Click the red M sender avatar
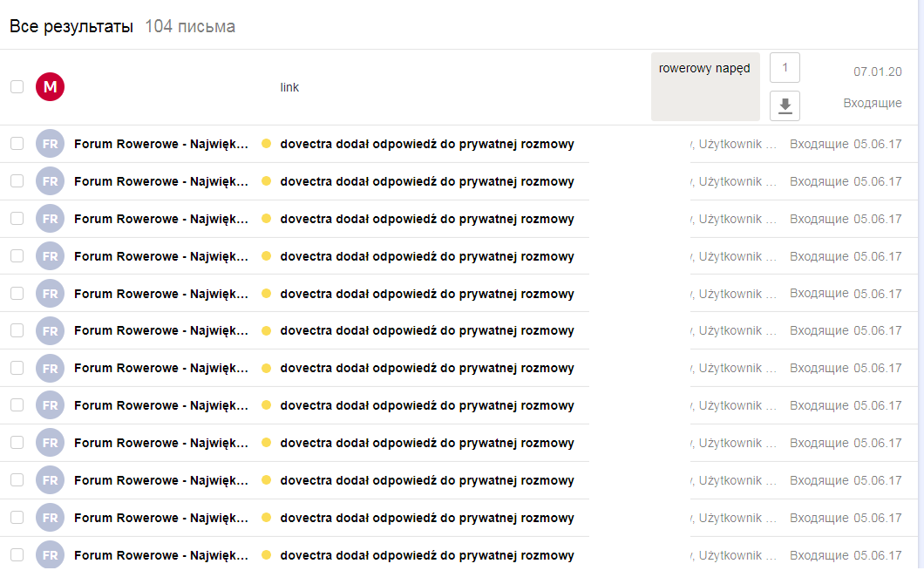924x584 pixels. pos(50,86)
